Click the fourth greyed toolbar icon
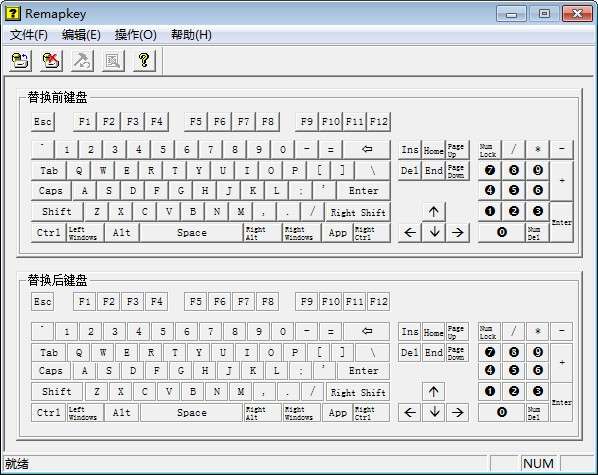This screenshot has width=598, height=475. click(113, 60)
